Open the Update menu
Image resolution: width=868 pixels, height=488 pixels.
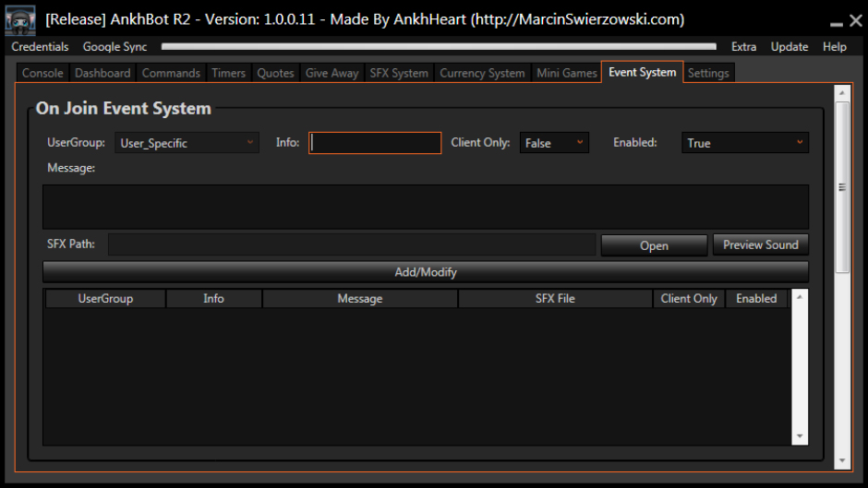pos(790,47)
